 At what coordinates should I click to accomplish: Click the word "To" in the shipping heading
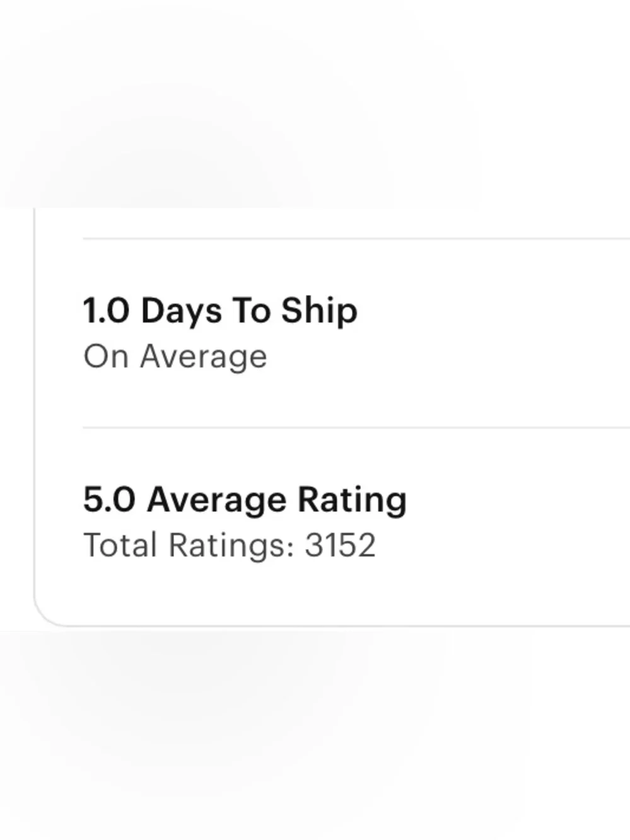252,311
